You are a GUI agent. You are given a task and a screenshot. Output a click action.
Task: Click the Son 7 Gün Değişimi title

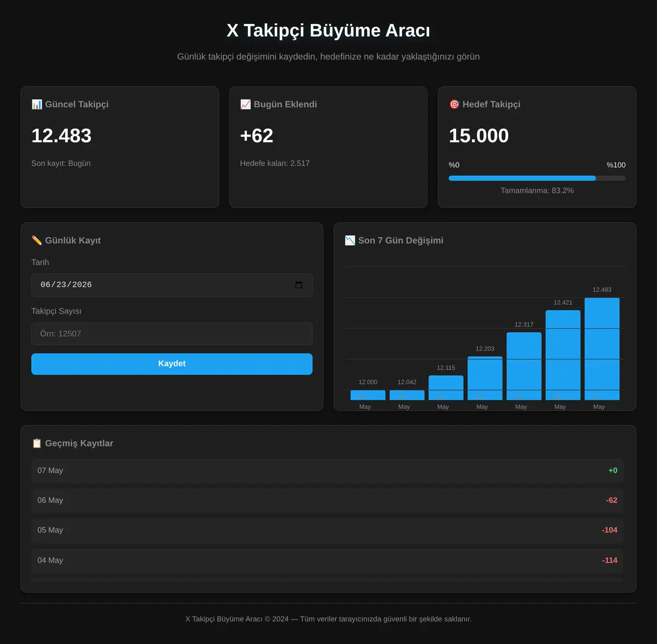coord(401,240)
